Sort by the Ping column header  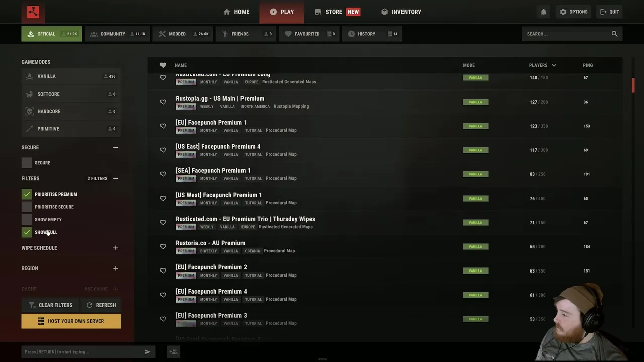[588, 65]
